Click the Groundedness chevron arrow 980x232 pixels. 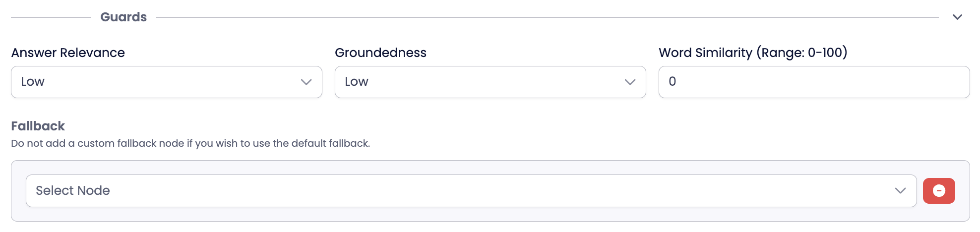tap(630, 82)
